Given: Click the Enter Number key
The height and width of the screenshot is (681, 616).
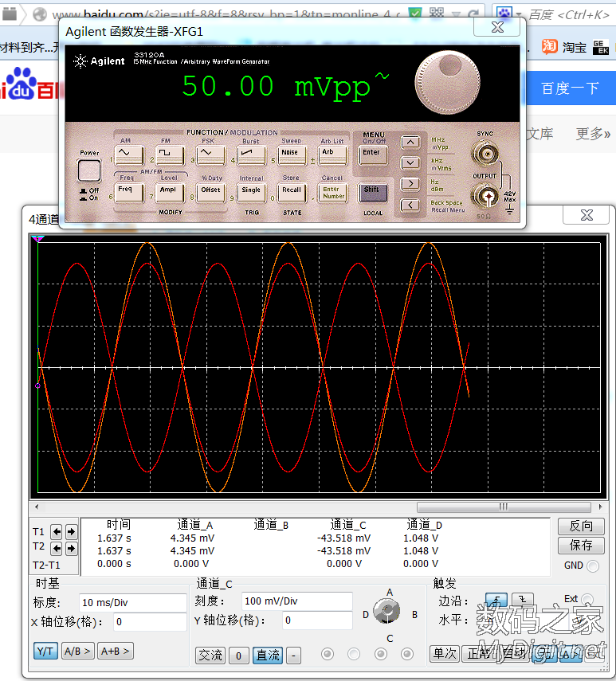Looking at the screenshot, I should pos(333,193).
